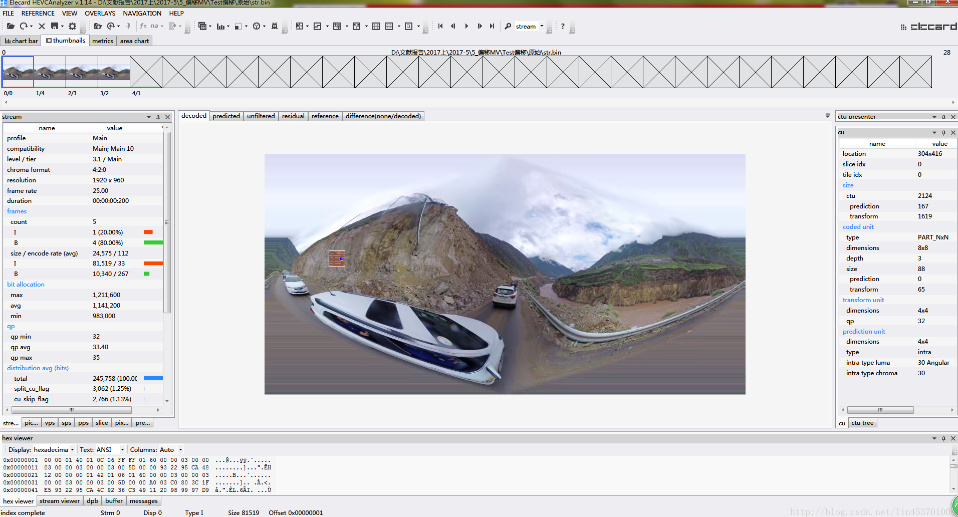This screenshot has height=517, width=958.
Task: Pin the stream panel
Action: click(x=158, y=117)
